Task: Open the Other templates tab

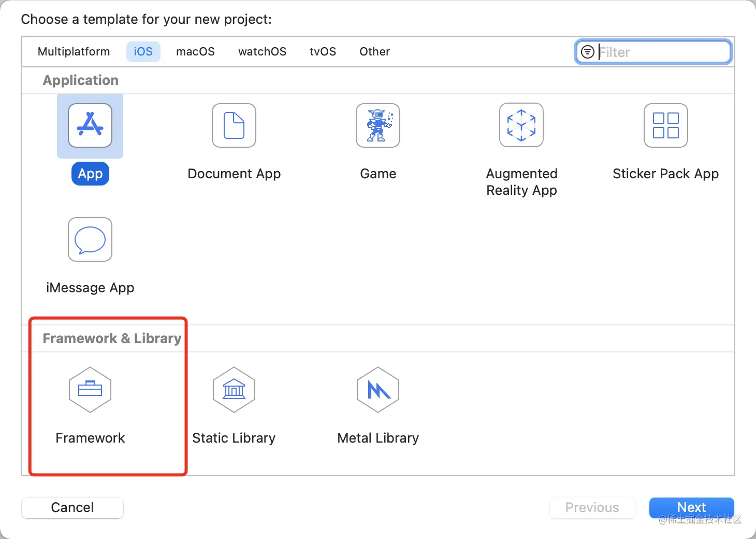Action: point(375,52)
